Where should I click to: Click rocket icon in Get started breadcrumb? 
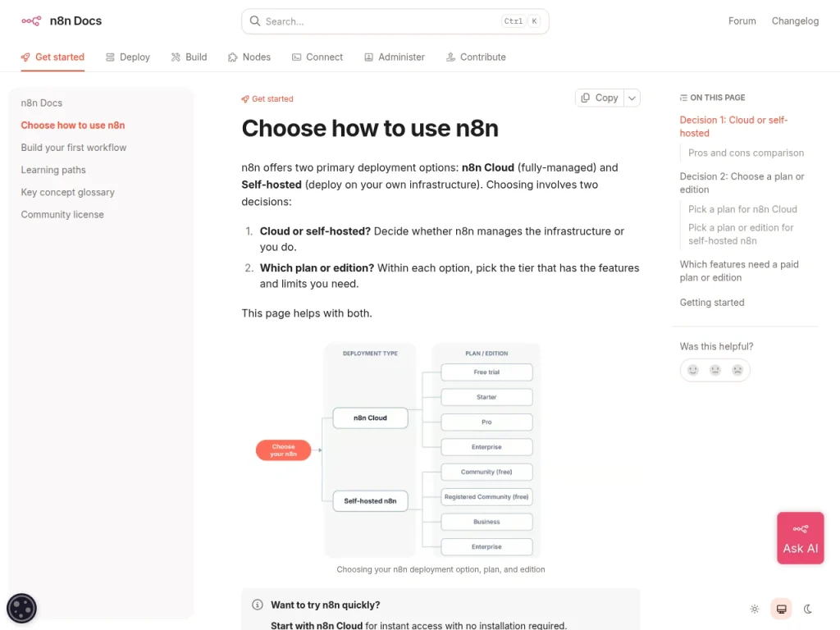(244, 99)
